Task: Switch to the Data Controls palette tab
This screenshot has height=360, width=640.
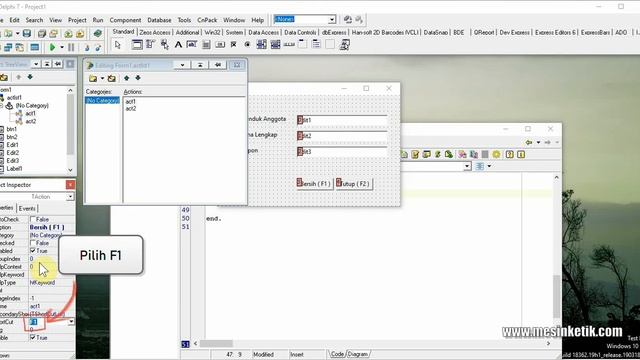Action: [x=300, y=32]
